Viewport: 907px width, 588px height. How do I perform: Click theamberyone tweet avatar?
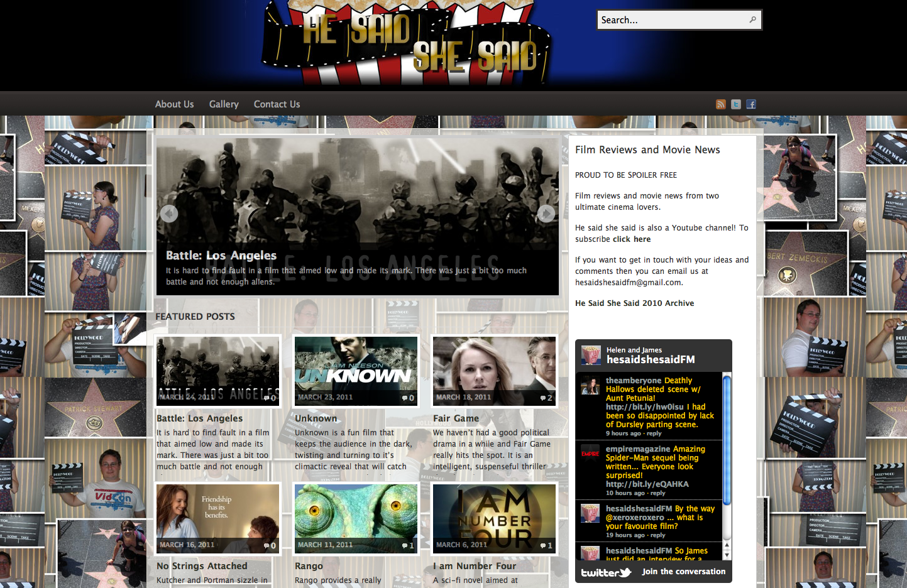590,385
